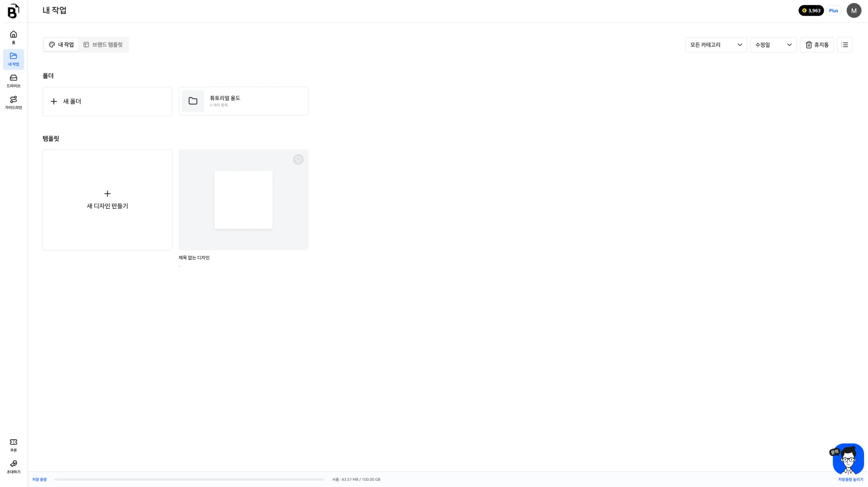This screenshot has width=868, height=487.
Task: Open 초대하기 in the sidebar
Action: pyautogui.click(x=13, y=467)
